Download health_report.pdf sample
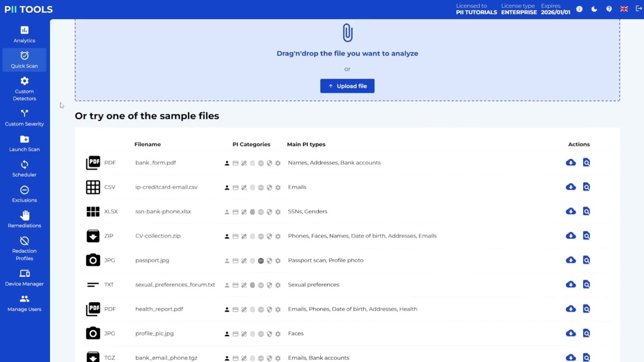 coord(571,309)
